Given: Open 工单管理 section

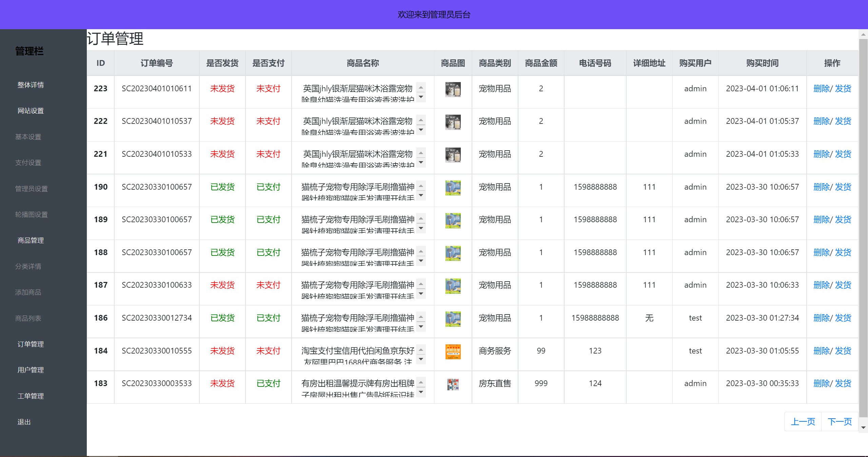Looking at the screenshot, I should [31, 396].
